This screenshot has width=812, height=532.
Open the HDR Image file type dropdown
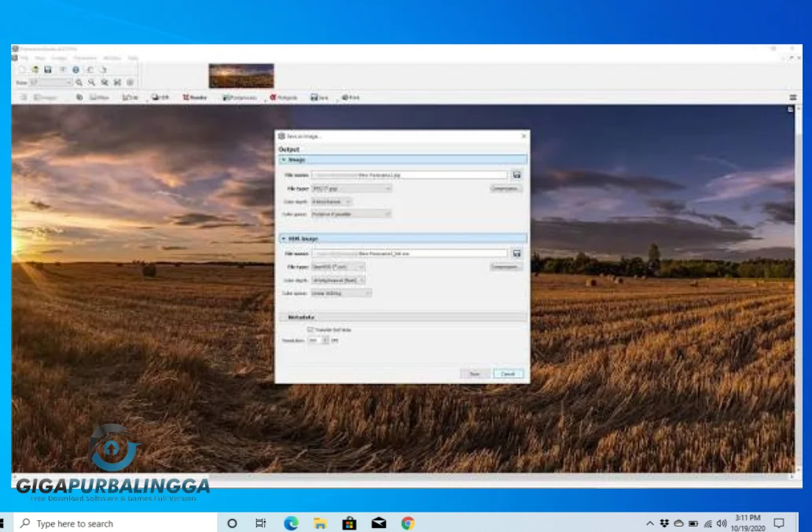click(339, 267)
